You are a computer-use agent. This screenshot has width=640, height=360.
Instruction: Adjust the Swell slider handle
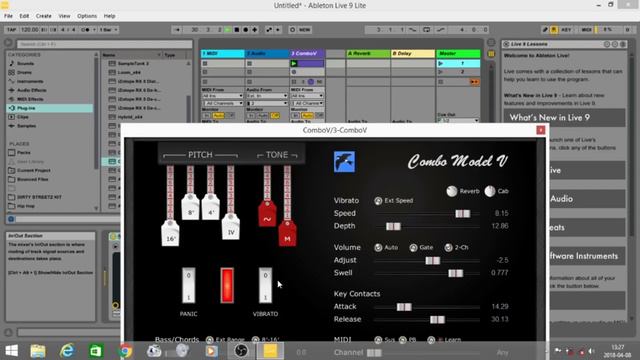pyautogui.click(x=456, y=273)
